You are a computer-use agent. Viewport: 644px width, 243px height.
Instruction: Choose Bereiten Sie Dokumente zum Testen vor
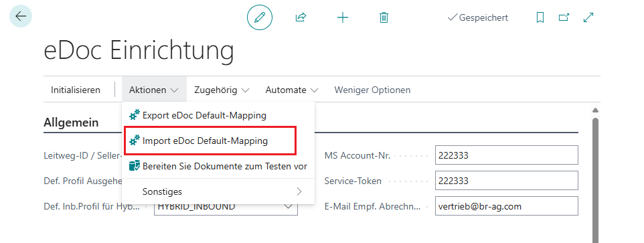click(x=218, y=166)
